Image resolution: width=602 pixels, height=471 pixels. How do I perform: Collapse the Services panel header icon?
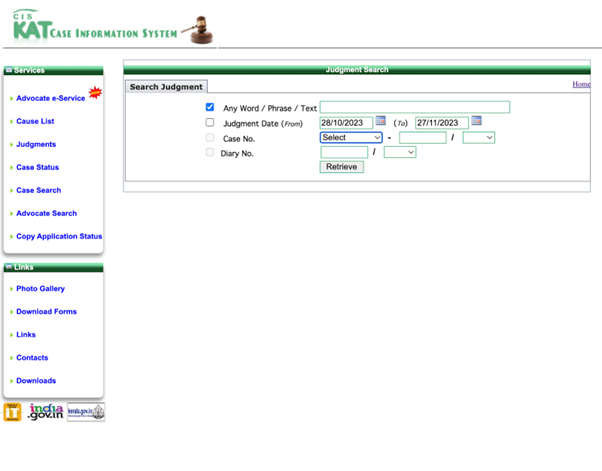coord(9,71)
